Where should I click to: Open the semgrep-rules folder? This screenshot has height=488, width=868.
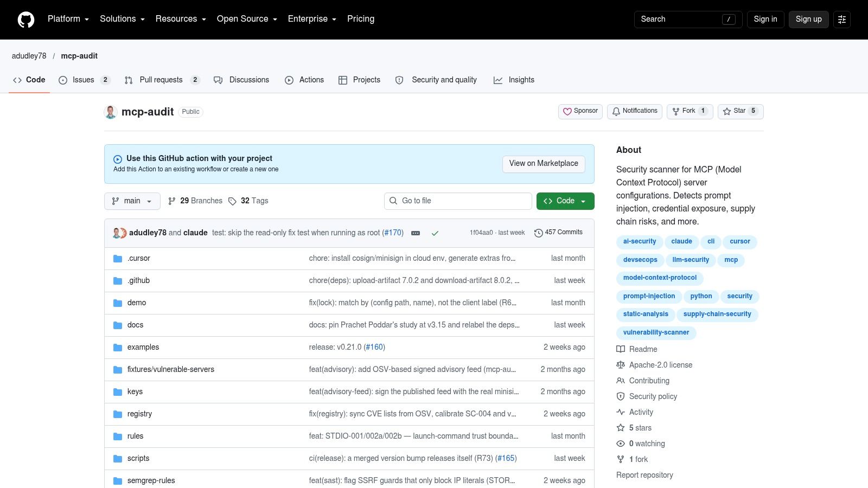151,480
